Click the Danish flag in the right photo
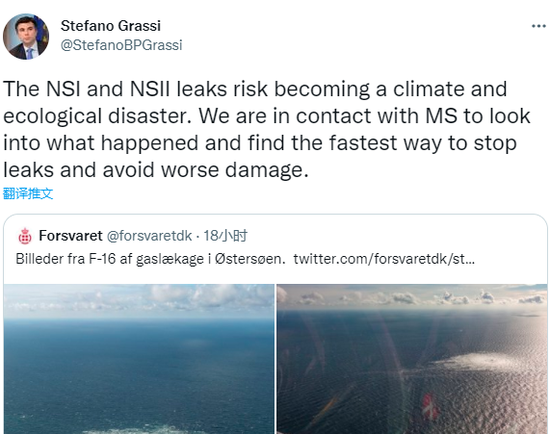 (x=430, y=407)
